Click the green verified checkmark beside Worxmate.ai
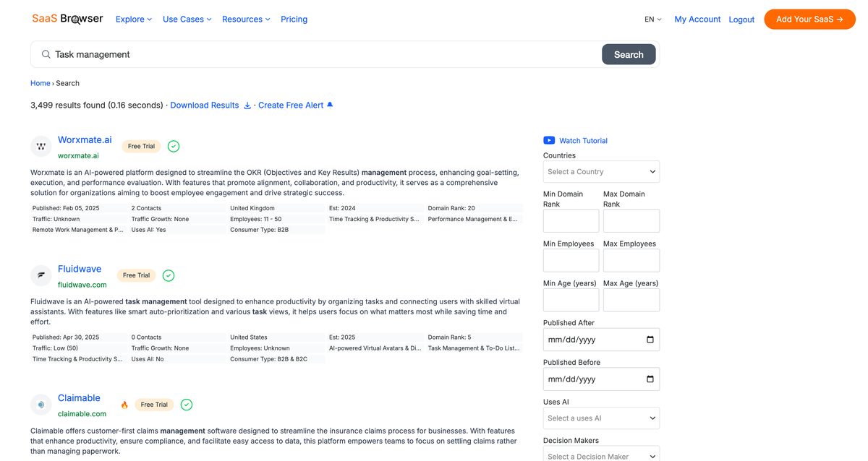This screenshot has width=868, height=461. [x=174, y=147]
